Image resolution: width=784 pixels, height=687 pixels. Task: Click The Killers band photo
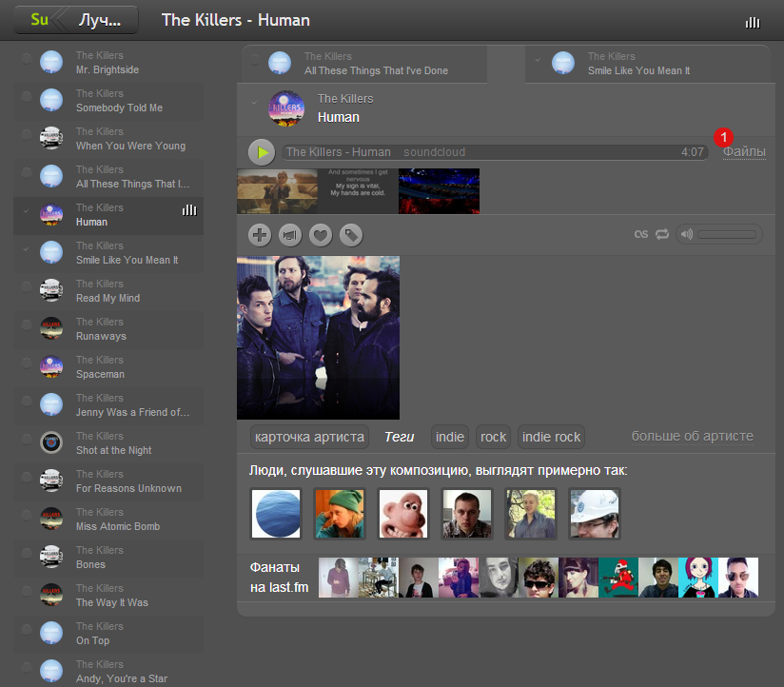coord(318,338)
